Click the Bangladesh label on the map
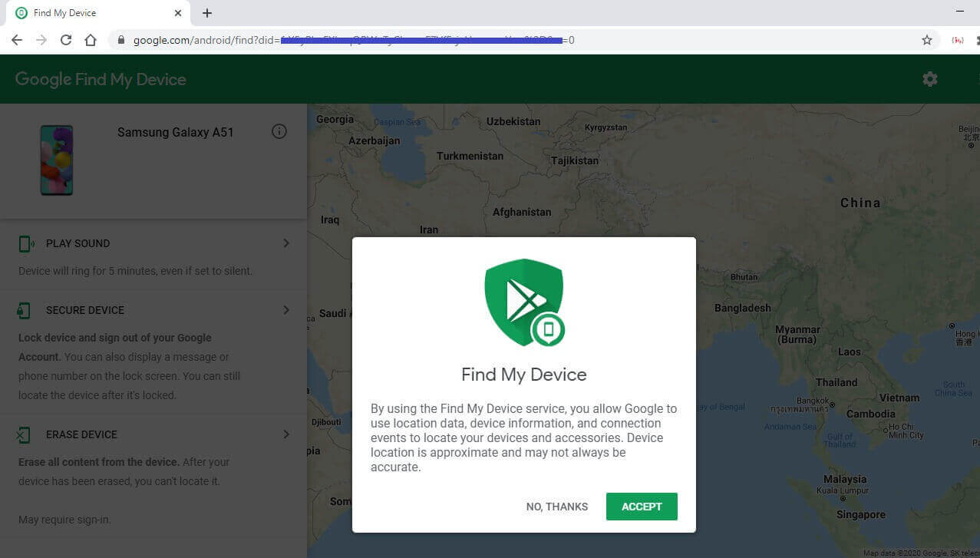980x558 pixels. pos(743,308)
